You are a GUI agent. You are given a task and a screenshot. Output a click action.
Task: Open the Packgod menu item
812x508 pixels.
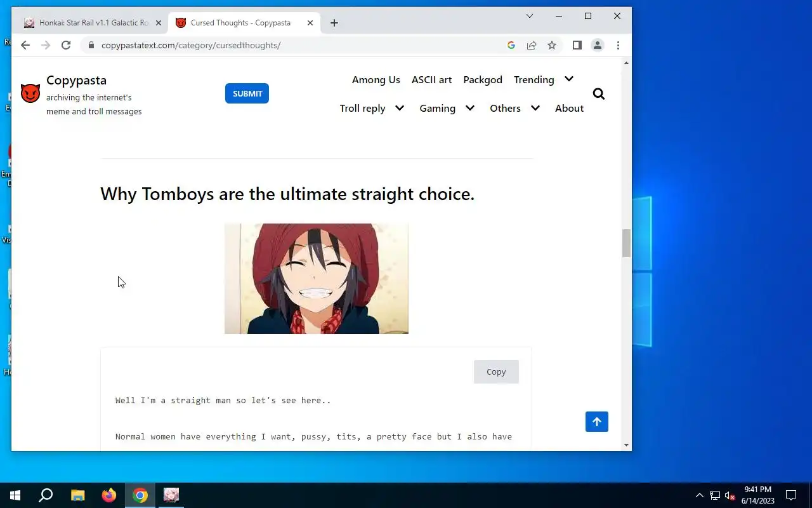(483, 79)
